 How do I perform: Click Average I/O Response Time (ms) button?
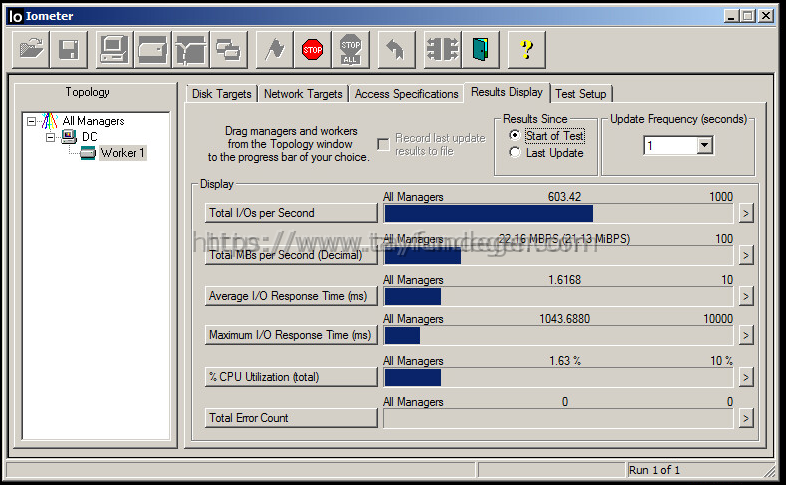point(291,296)
